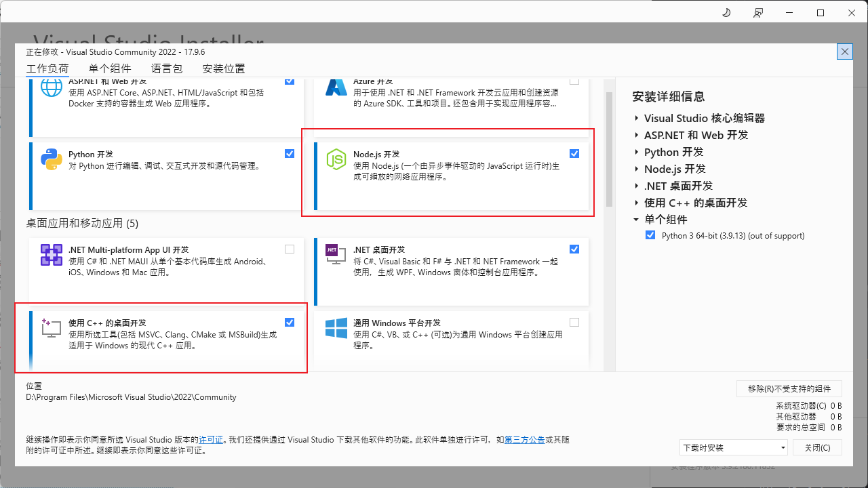Click the 位置 label above install path
The image size is (868, 488).
coord(34,385)
